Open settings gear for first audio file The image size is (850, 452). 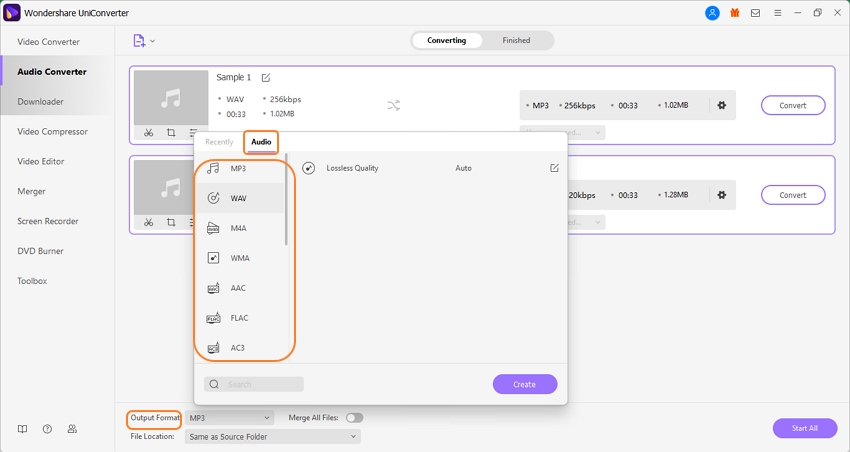pos(721,105)
